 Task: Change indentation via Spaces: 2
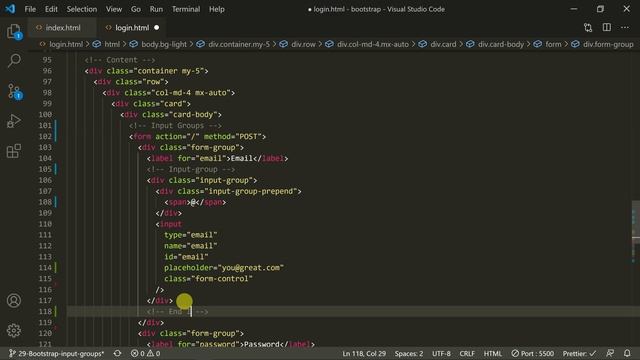click(x=409, y=353)
